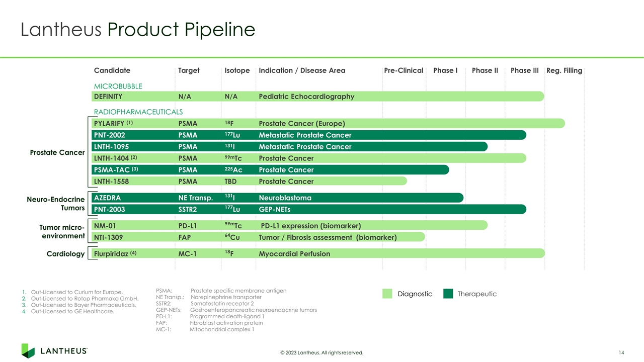Click the "Cardiology" group label
Viewport: 644px width, 362px height.
coord(65,254)
